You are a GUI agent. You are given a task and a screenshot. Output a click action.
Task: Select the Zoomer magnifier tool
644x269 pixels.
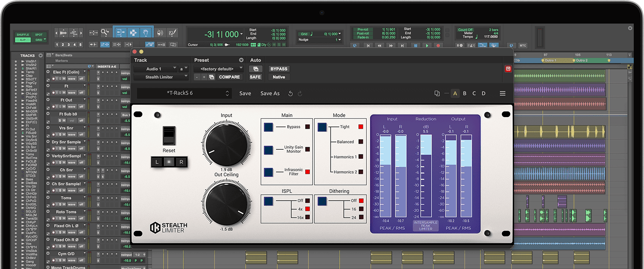click(105, 33)
